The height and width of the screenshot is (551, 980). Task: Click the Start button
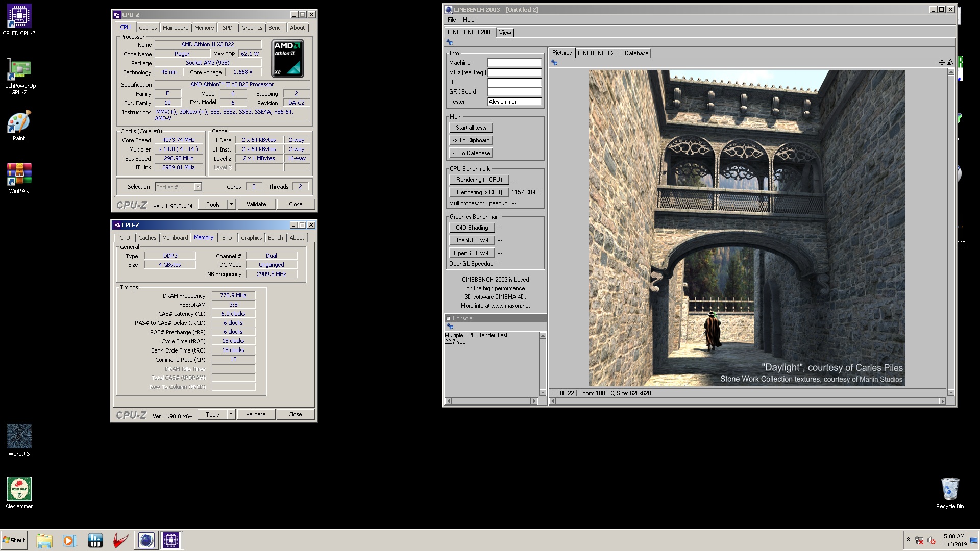[x=14, y=540]
